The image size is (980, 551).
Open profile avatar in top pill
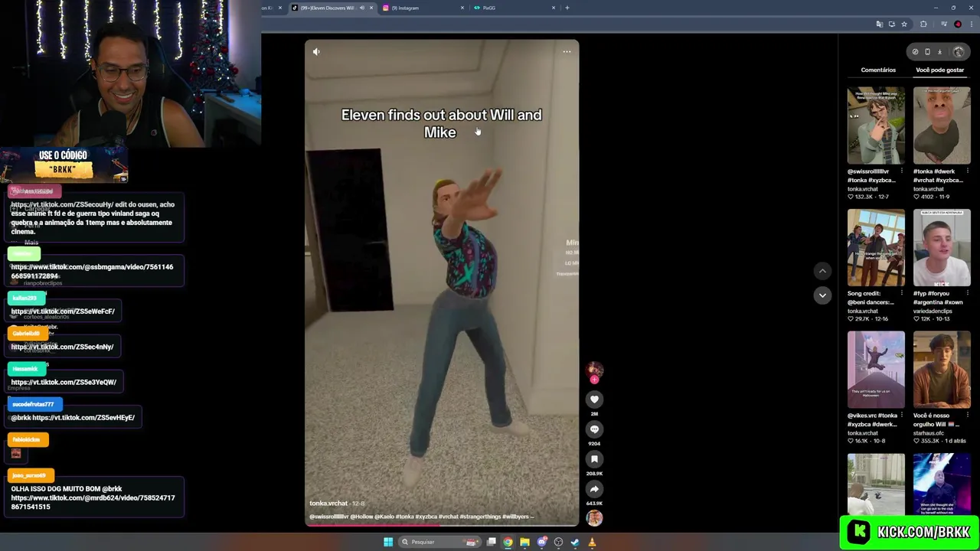(x=959, y=52)
